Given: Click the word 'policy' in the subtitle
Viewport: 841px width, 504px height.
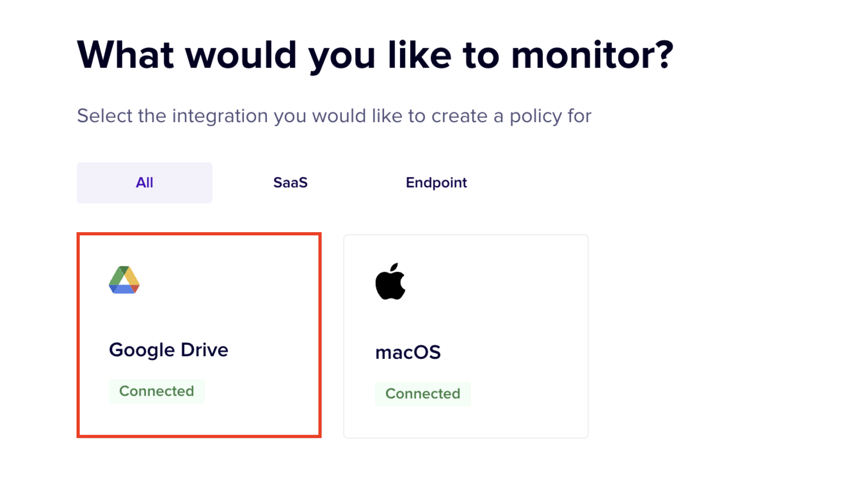Looking at the screenshot, I should pyautogui.click(x=536, y=116).
